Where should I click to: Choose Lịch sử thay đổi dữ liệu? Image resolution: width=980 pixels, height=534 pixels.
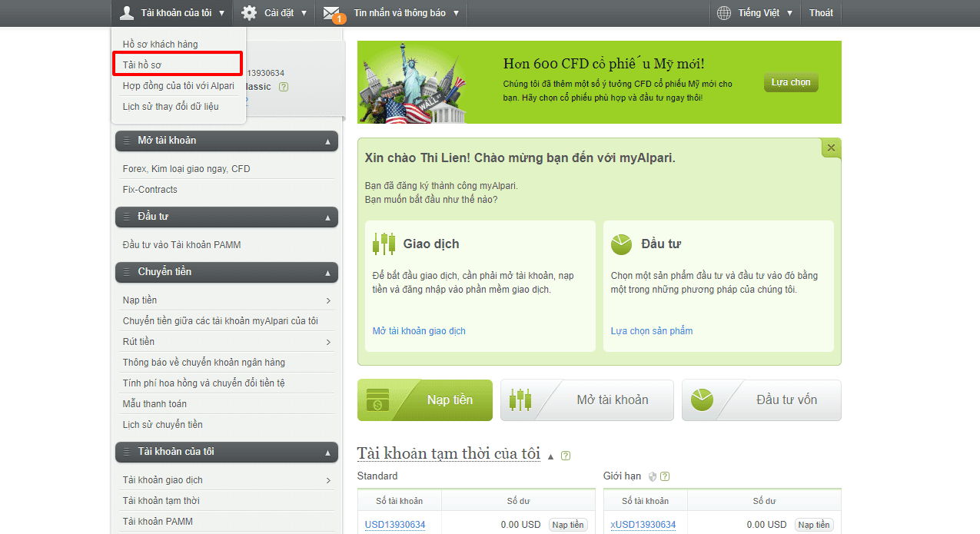(171, 106)
